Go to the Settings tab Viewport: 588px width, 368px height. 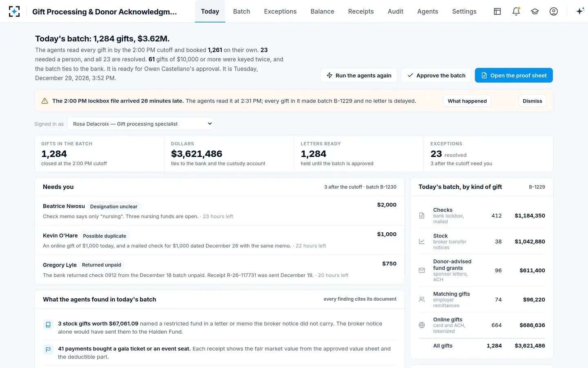(464, 11)
